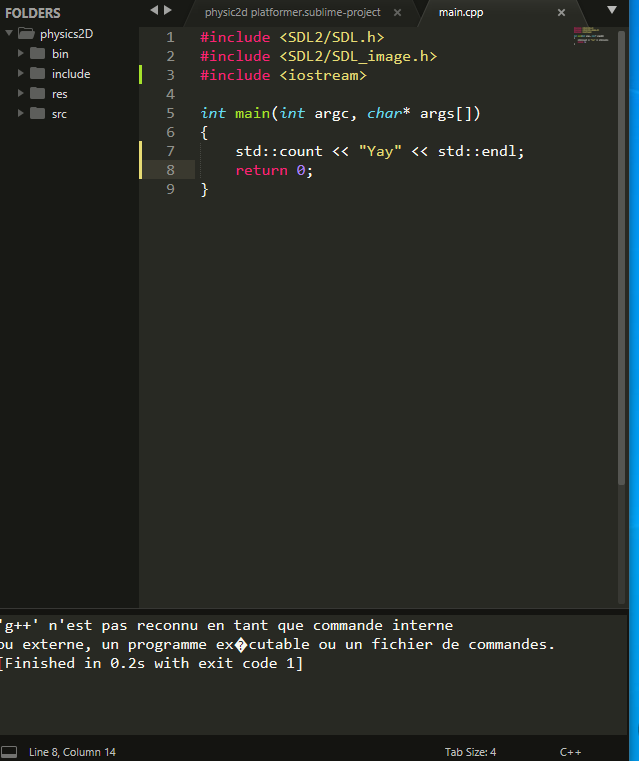Expand the res folder arrow
This screenshot has height=761, width=639.
[20, 93]
